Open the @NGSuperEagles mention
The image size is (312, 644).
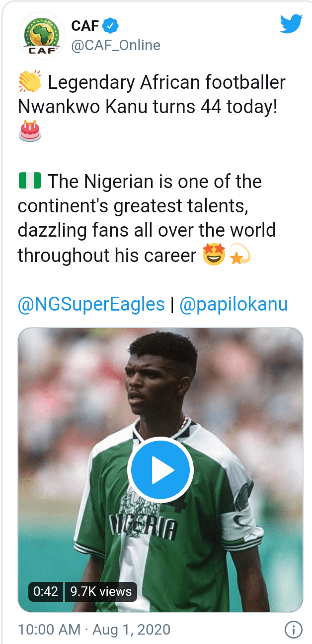click(91, 304)
